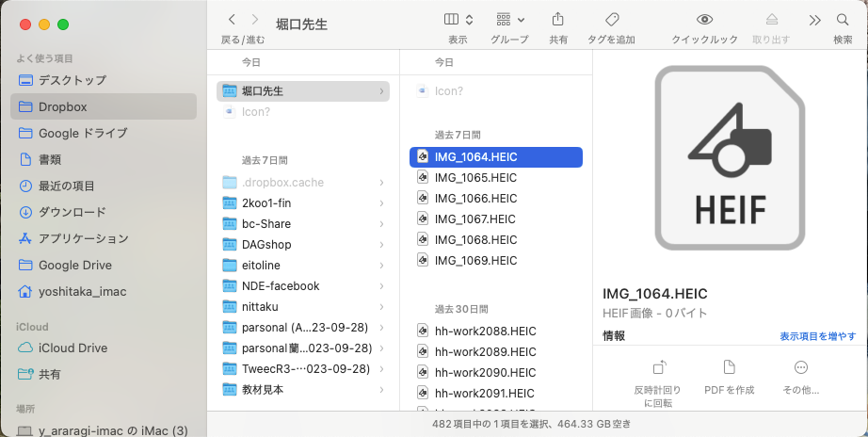Go forward with the right chevron
This screenshot has width=868, height=437.
(255, 20)
